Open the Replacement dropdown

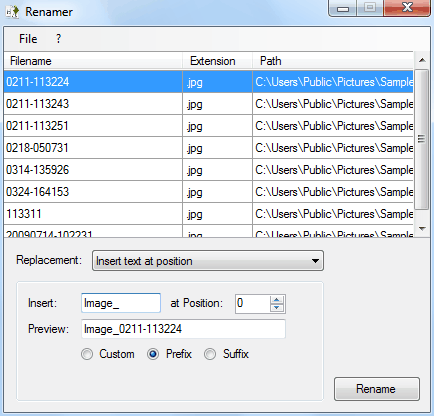208,261
